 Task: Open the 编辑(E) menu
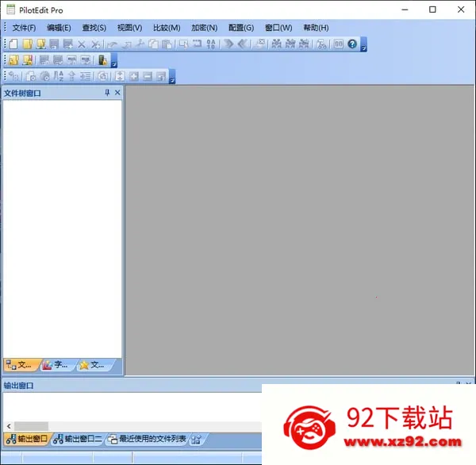[59, 28]
